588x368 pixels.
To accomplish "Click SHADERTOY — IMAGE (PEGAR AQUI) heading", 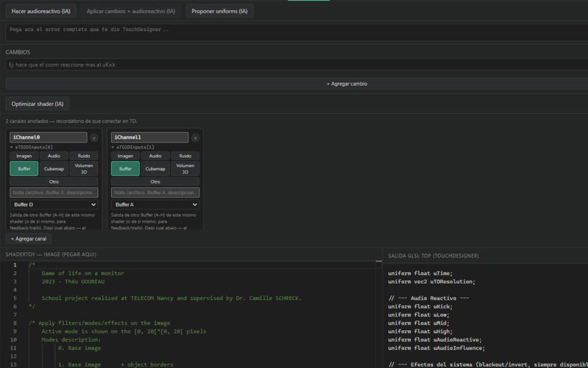I will click(51, 254).
